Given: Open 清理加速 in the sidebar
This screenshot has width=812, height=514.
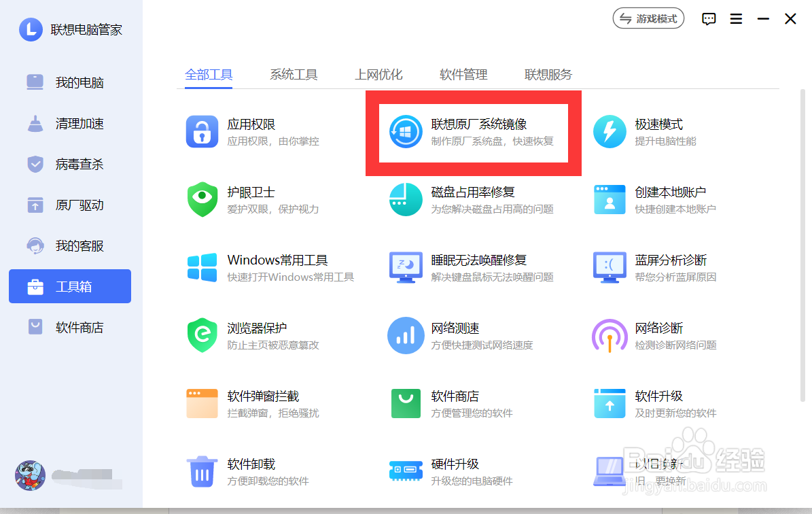Looking at the screenshot, I should tap(70, 123).
